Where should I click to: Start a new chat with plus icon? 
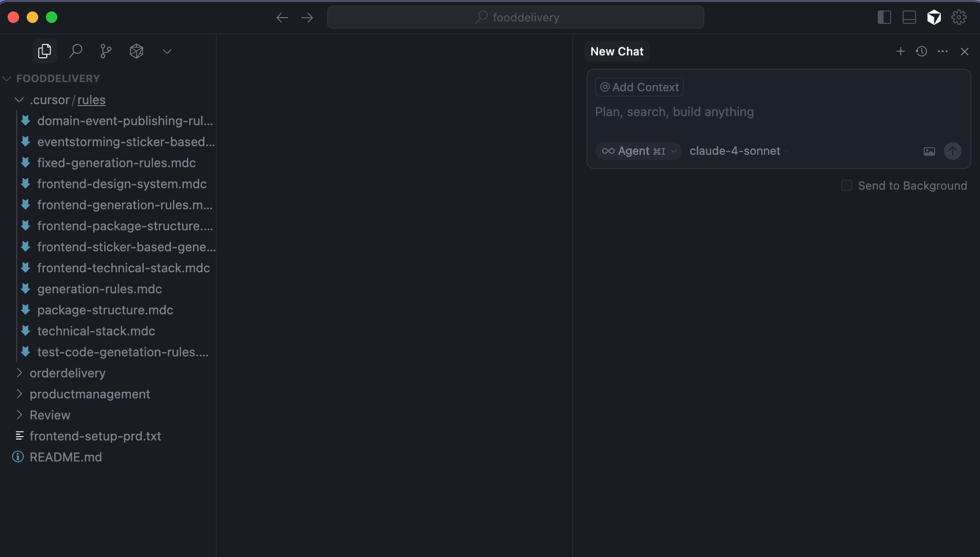900,51
